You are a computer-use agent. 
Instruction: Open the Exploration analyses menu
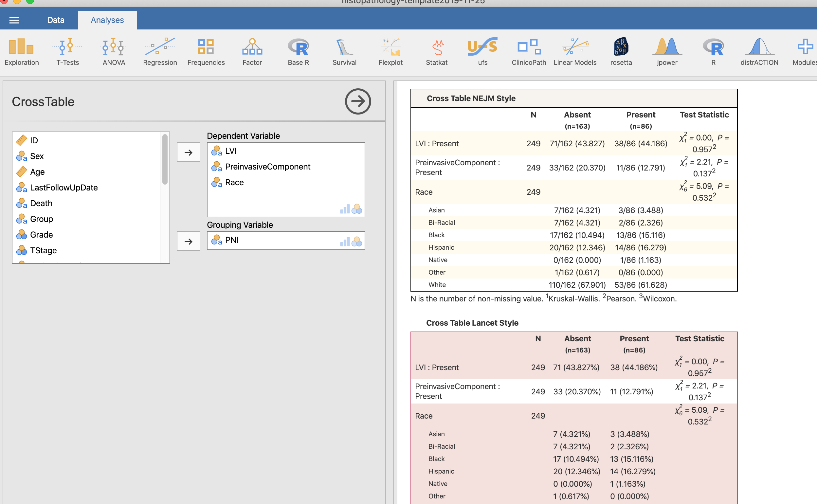coord(21,51)
